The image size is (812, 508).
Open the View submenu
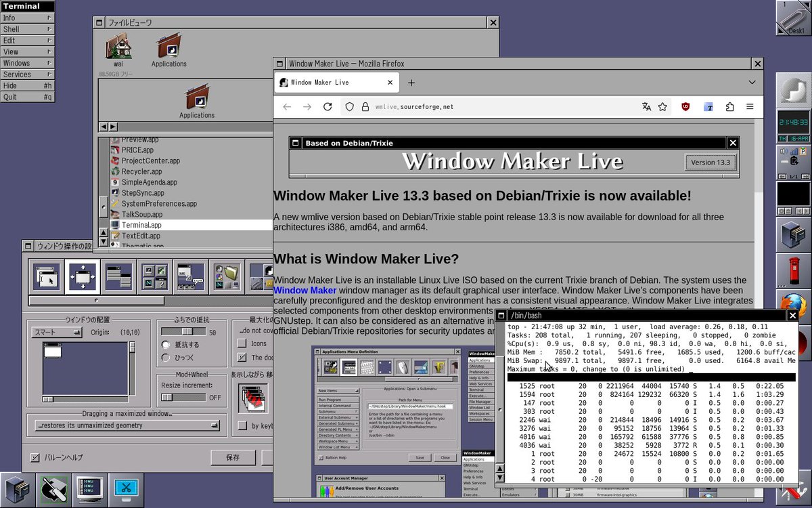(x=28, y=51)
